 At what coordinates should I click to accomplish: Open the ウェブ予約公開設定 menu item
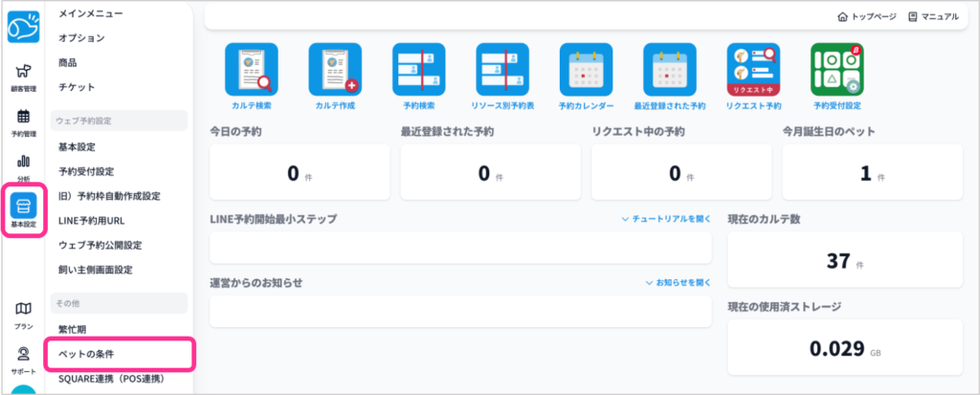coord(100,245)
